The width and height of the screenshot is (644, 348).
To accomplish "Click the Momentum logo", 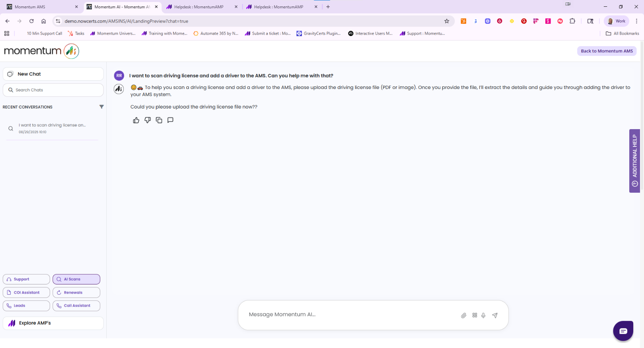I will [41, 51].
